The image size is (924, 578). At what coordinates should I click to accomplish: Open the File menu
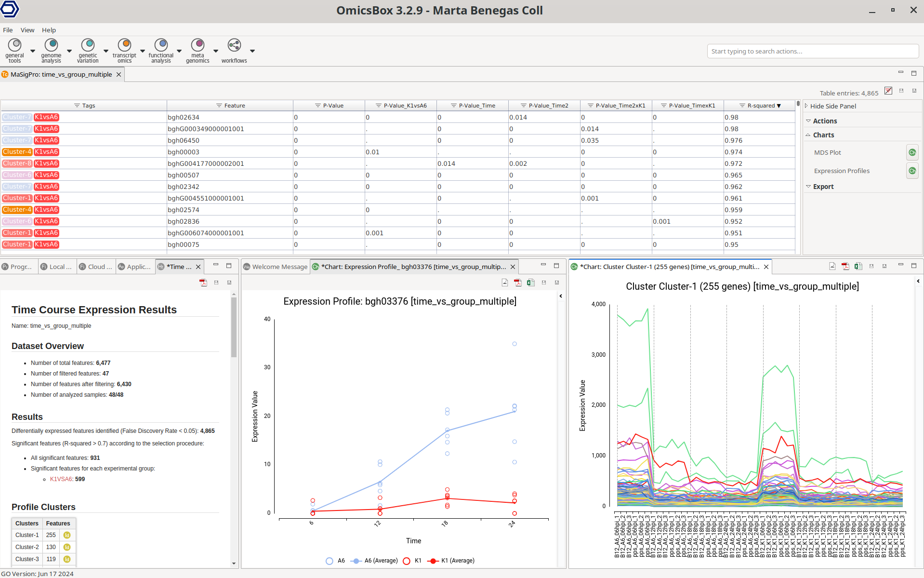(x=8, y=30)
